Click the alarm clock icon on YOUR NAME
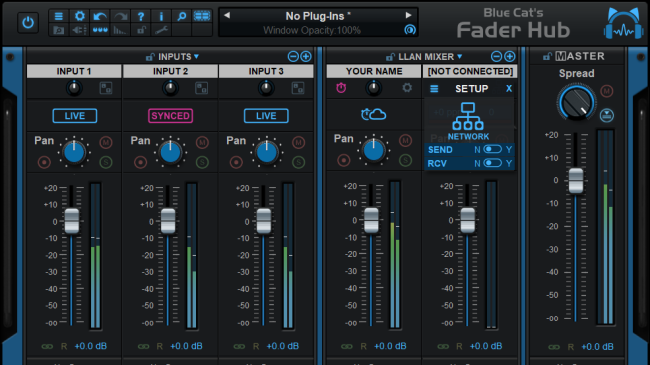This screenshot has width=650, height=365. click(341, 88)
